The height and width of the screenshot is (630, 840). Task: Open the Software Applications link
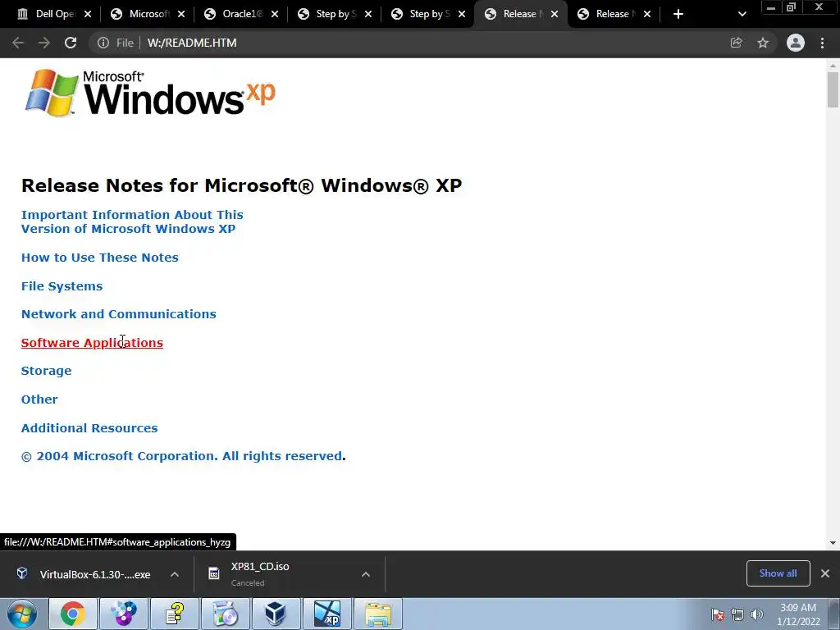point(92,343)
